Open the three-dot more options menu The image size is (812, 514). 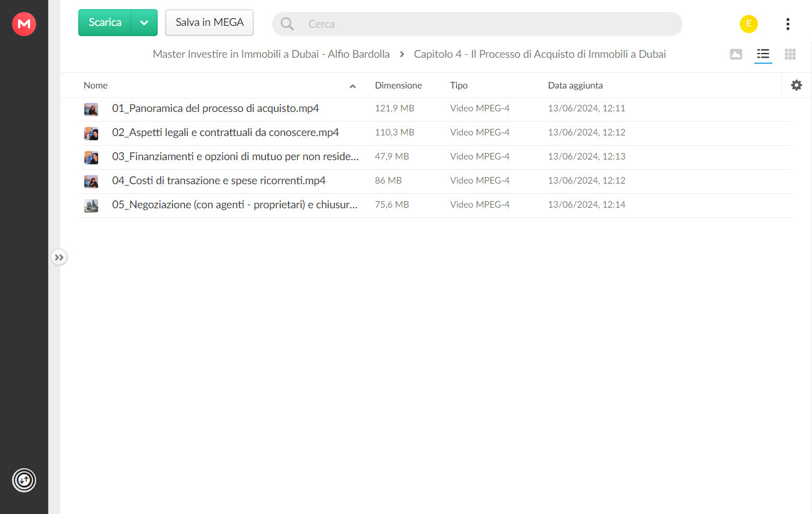(788, 24)
